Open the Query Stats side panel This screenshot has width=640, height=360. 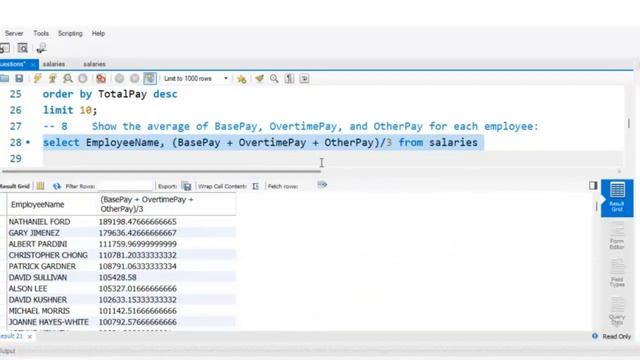tap(617, 312)
